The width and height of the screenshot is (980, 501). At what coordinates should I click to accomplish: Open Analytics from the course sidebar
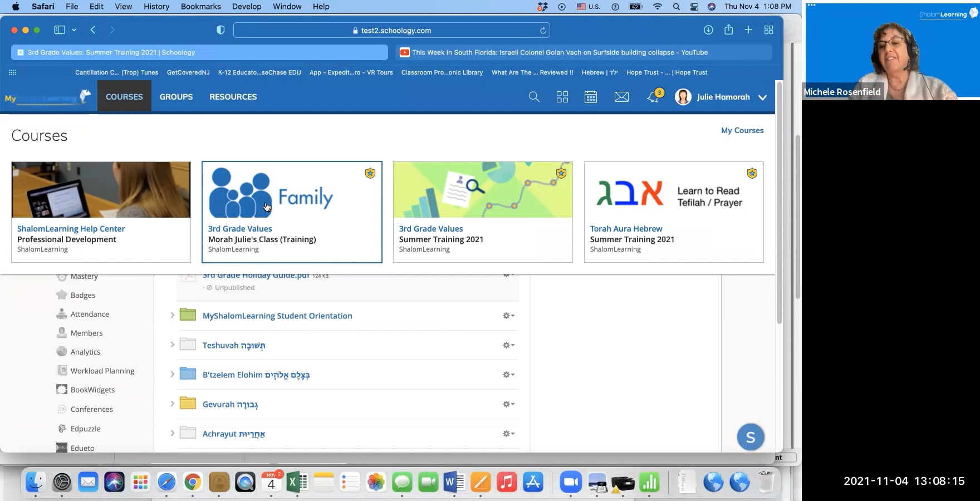(85, 352)
